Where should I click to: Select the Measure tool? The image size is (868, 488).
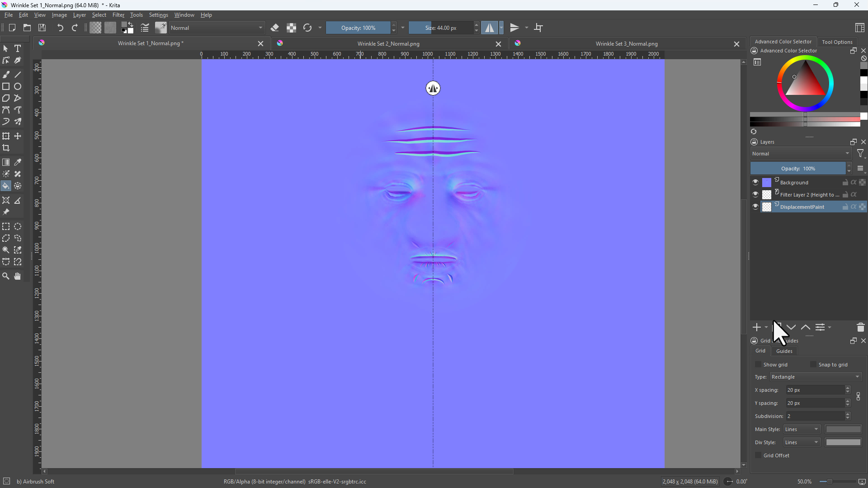[18, 200]
